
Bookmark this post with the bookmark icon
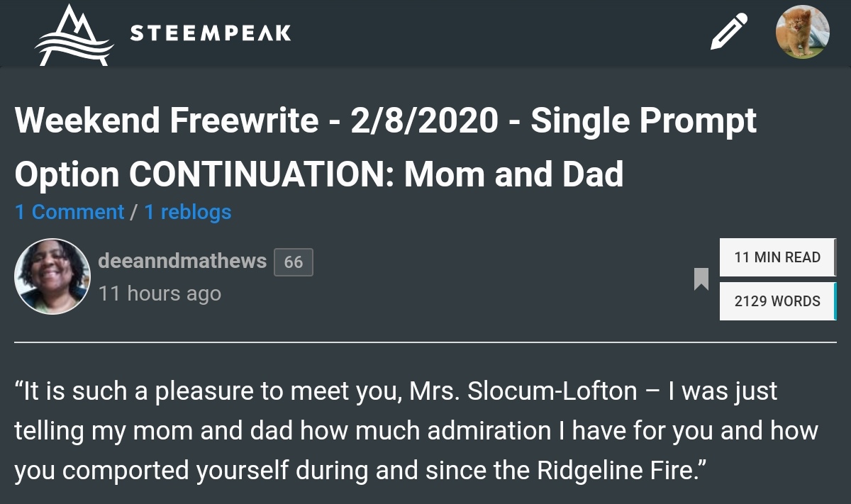[x=701, y=279]
